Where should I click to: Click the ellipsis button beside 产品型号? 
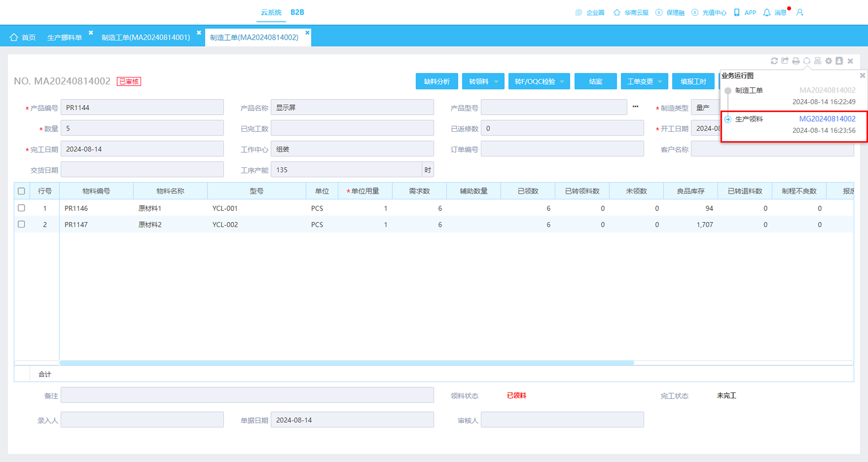[x=636, y=107]
